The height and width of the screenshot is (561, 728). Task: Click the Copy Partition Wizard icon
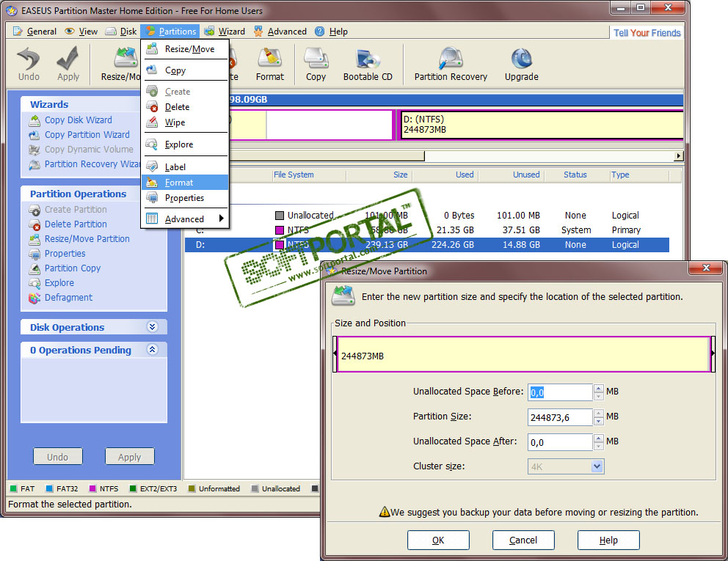point(34,135)
